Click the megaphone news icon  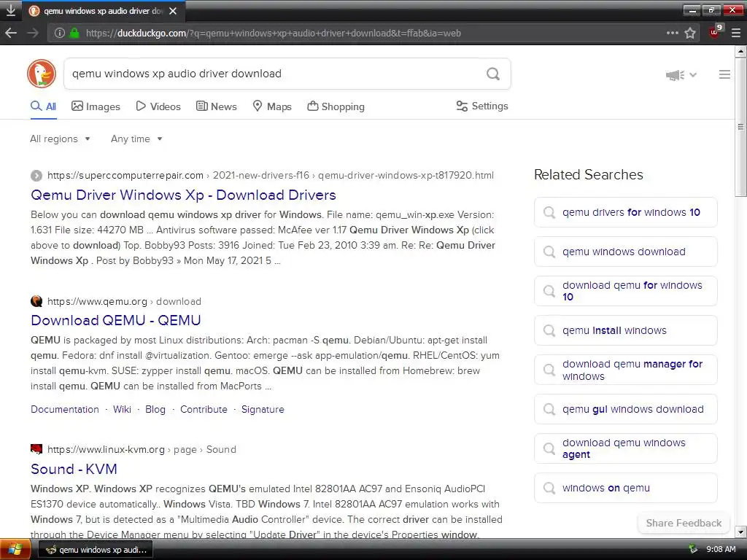675,75
